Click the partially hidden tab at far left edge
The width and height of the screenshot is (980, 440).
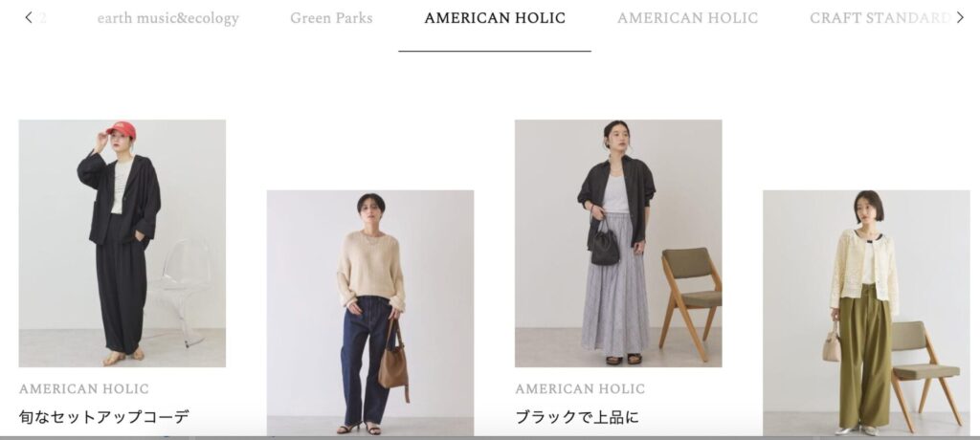click(41, 18)
